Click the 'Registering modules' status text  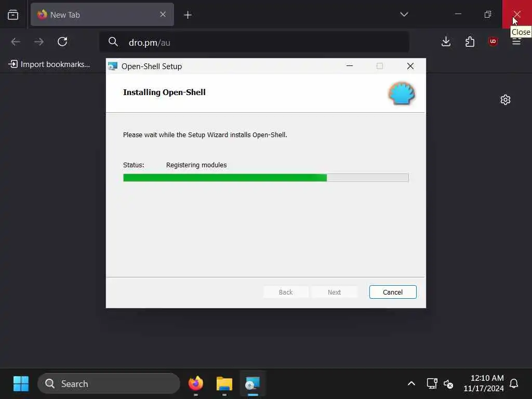click(196, 165)
